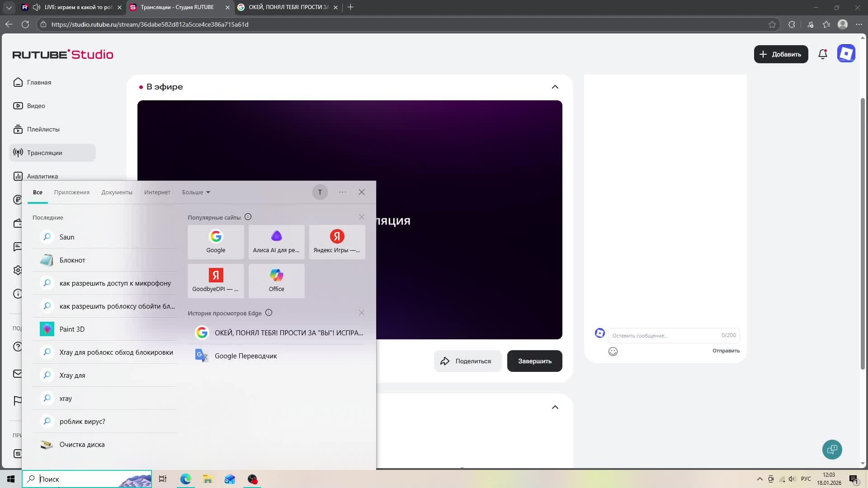
Task: Click the chat message input field
Action: pyautogui.click(x=665, y=335)
